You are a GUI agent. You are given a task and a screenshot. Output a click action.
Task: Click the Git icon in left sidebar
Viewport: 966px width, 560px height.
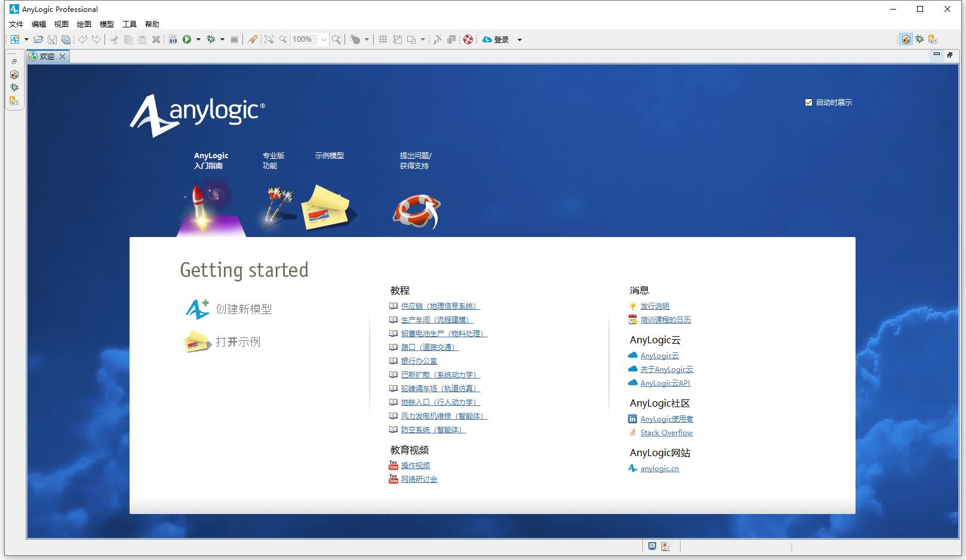14,100
